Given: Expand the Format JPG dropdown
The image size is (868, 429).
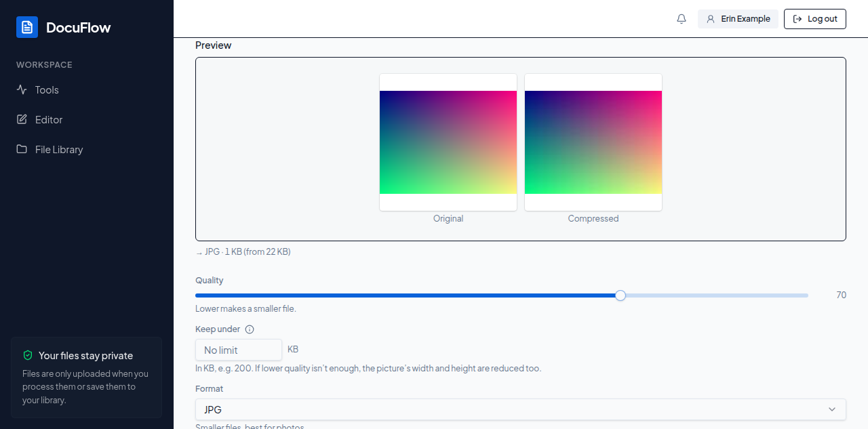Looking at the screenshot, I should [521, 409].
